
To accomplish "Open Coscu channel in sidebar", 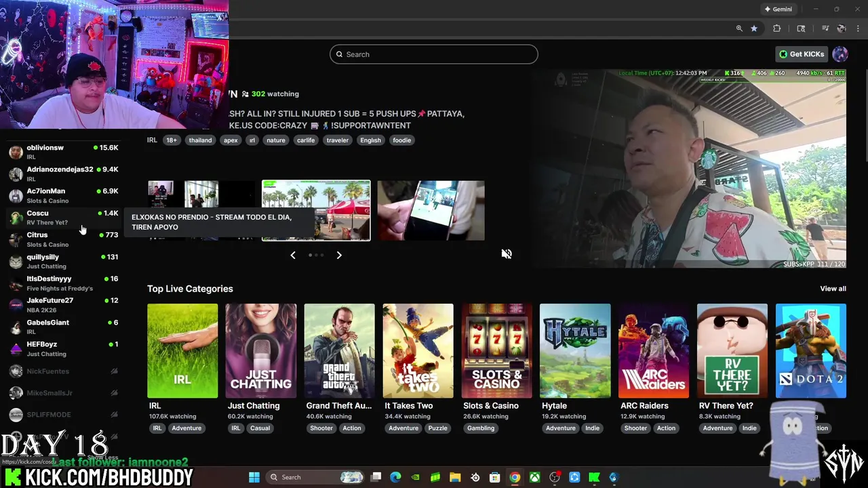I will click(x=63, y=218).
